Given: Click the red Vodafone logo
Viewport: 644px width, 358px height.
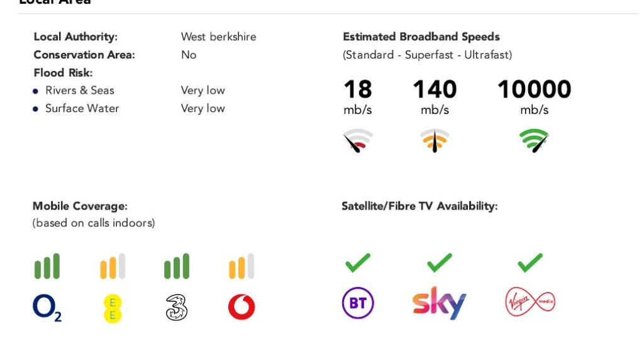Looking at the screenshot, I should pyautogui.click(x=241, y=307).
